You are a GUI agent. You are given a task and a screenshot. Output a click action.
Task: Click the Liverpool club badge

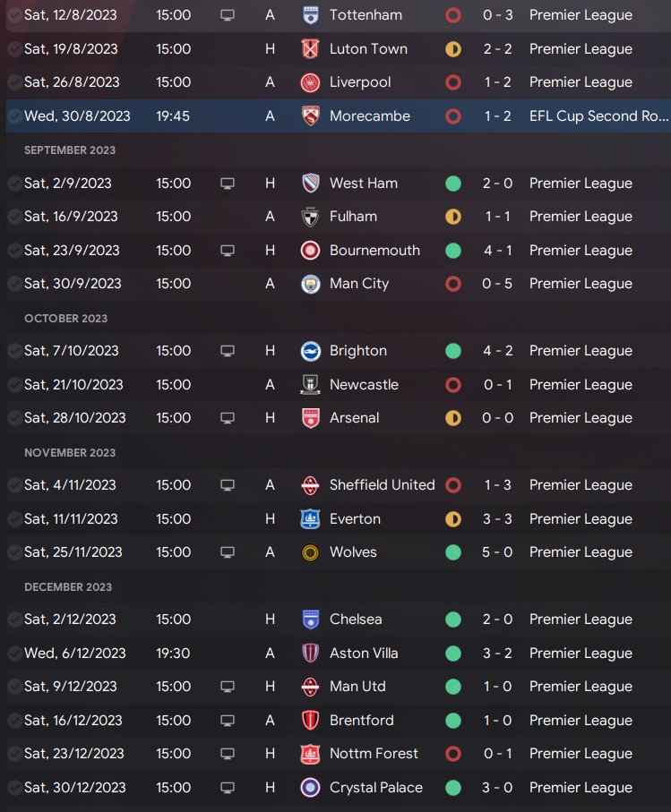coord(311,82)
